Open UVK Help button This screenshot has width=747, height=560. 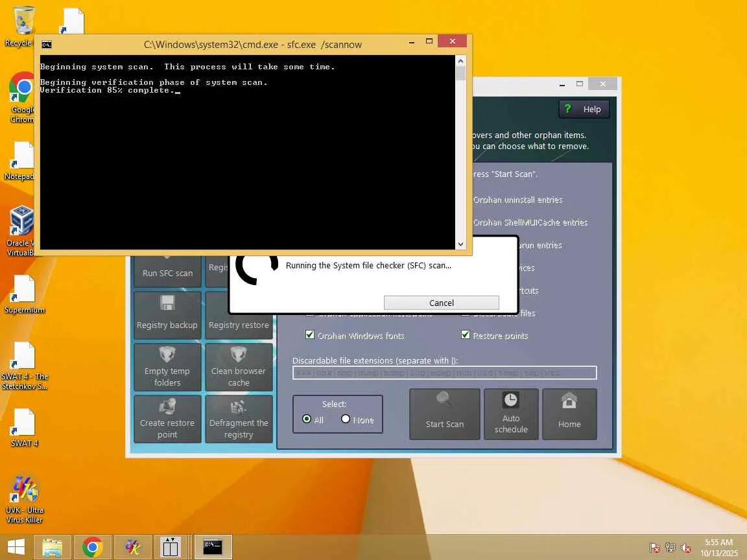click(x=584, y=109)
